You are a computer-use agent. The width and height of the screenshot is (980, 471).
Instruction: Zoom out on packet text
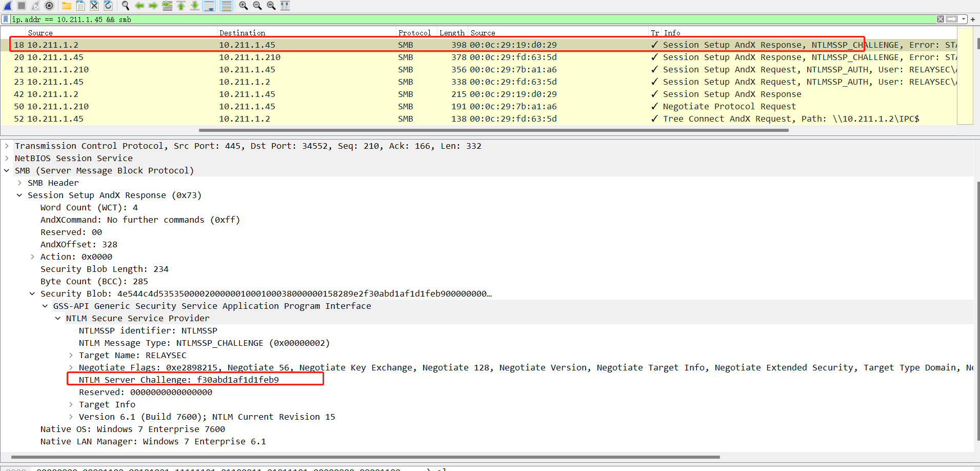(x=257, y=6)
